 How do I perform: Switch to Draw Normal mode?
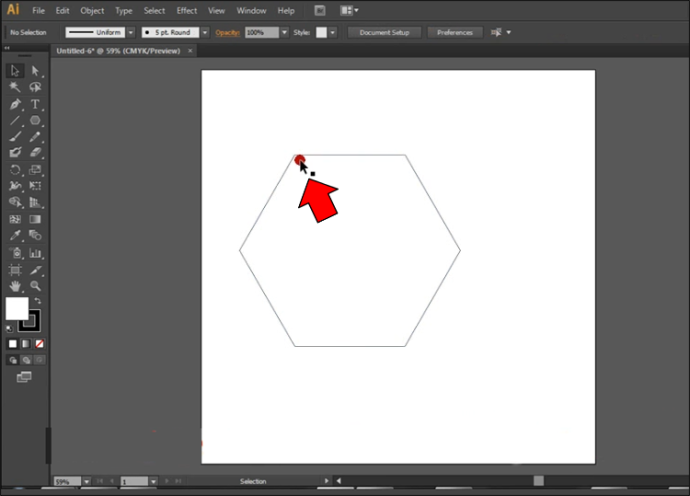(x=13, y=360)
